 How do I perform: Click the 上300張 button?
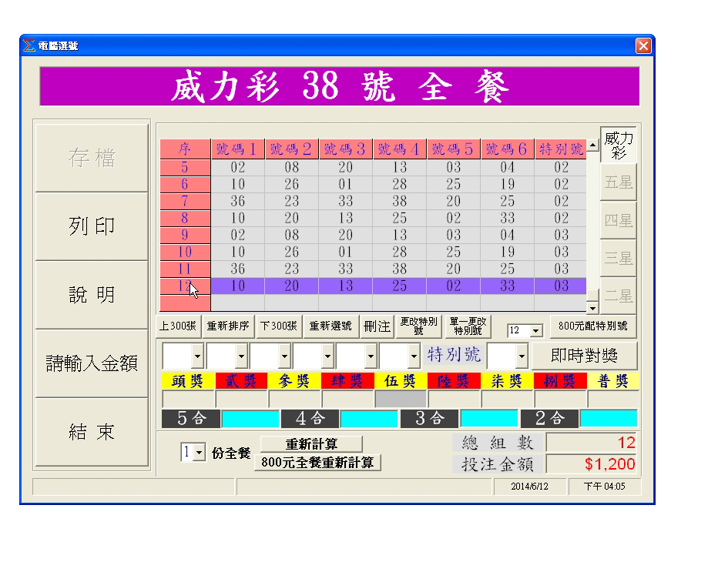(x=179, y=326)
